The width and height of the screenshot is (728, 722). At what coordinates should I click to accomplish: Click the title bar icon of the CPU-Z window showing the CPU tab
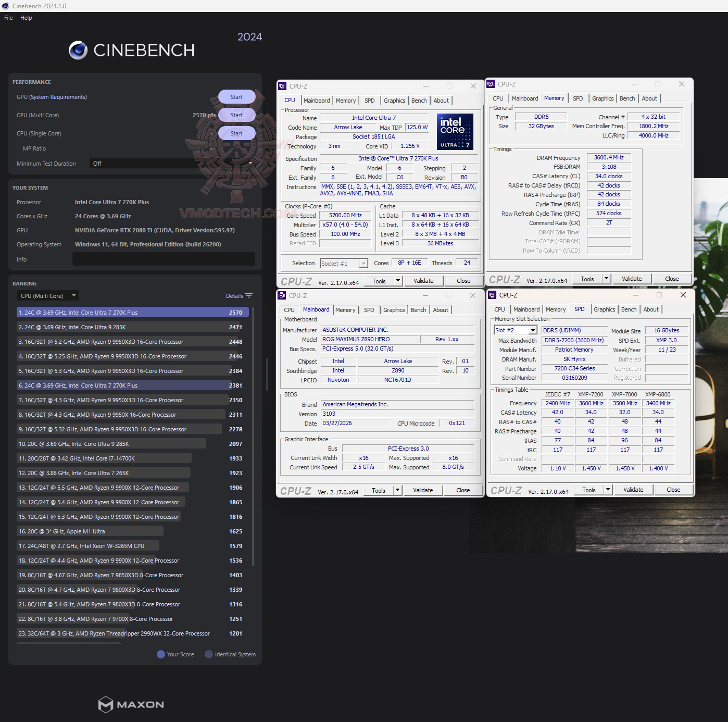click(282, 86)
